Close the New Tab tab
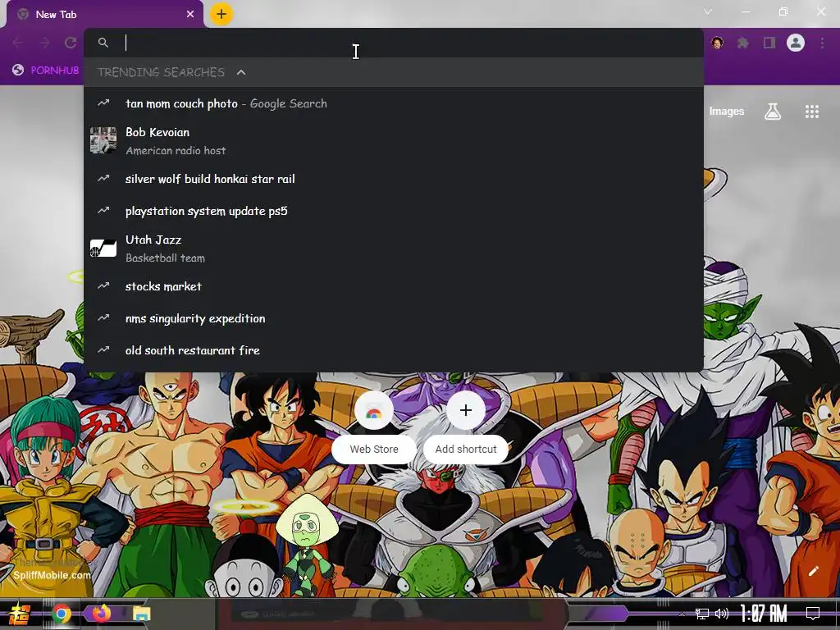Screen dimensions: 840x630 pos(190,15)
